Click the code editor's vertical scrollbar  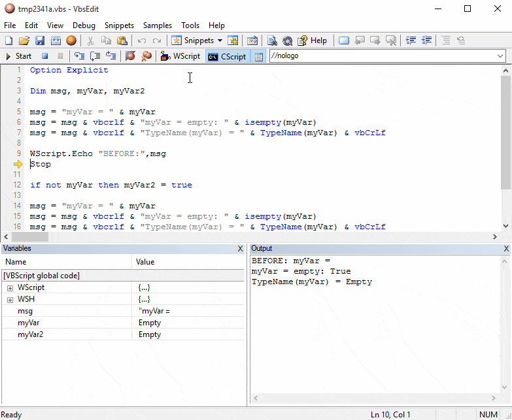point(505,131)
